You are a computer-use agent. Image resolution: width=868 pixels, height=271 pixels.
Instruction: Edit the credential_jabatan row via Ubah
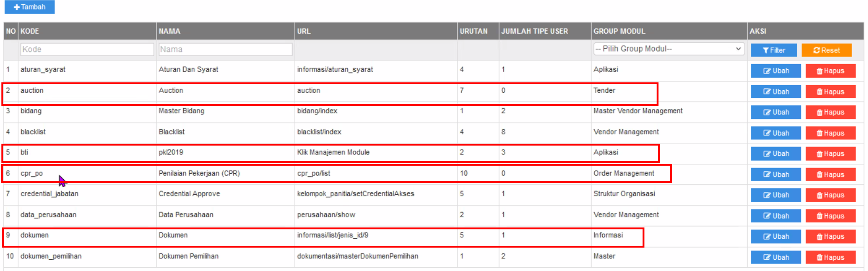point(776,195)
